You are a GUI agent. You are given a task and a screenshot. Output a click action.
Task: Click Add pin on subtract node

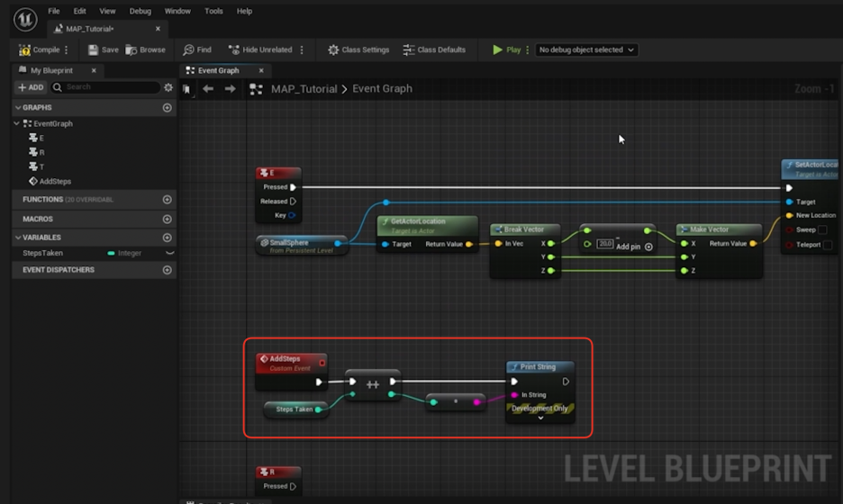634,247
